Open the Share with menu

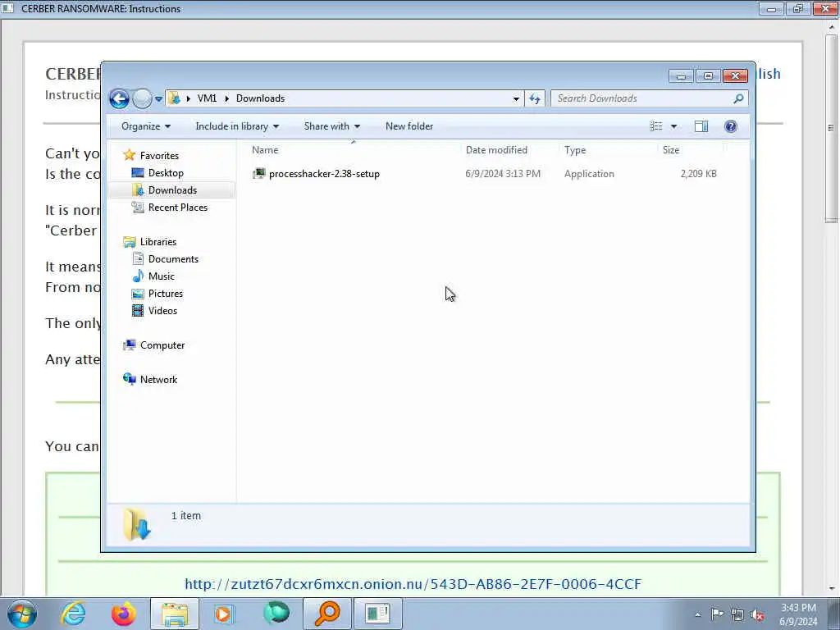point(332,126)
